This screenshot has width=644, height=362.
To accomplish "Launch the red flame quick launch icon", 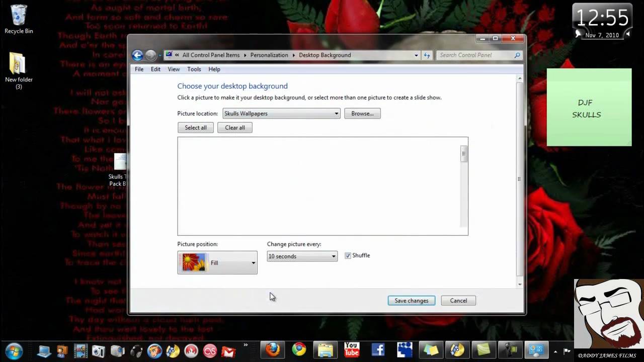I will [x=191, y=350].
